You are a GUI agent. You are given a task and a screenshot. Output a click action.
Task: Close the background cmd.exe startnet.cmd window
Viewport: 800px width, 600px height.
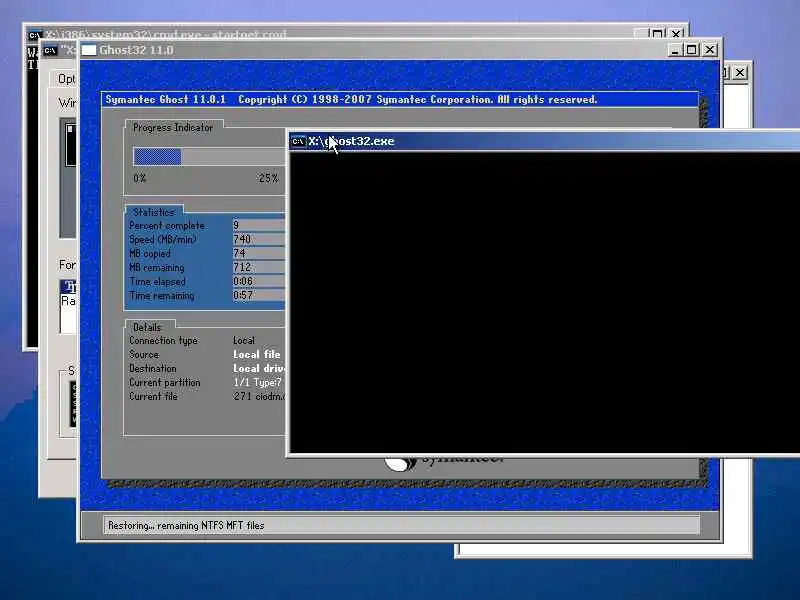tap(676, 34)
